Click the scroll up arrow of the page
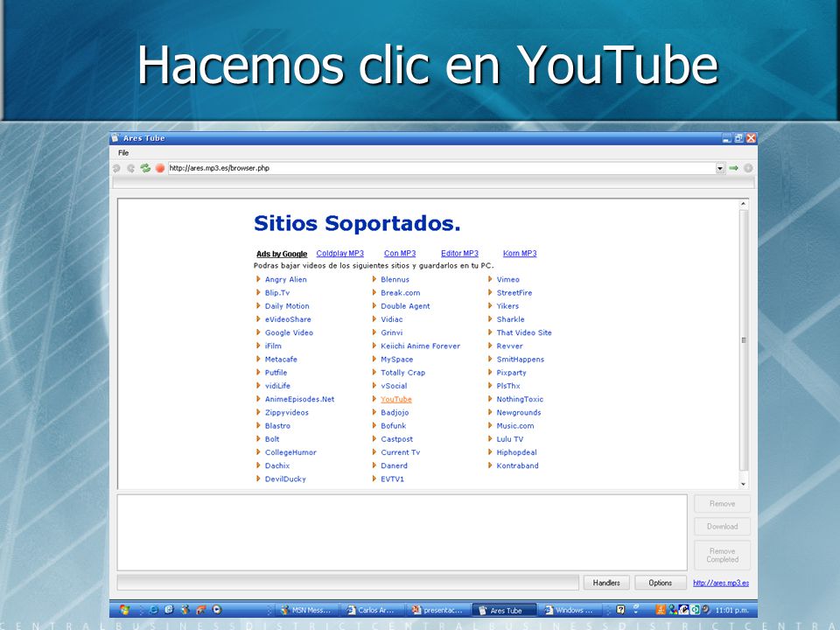Viewport: 840px width, 630px height. click(x=743, y=204)
